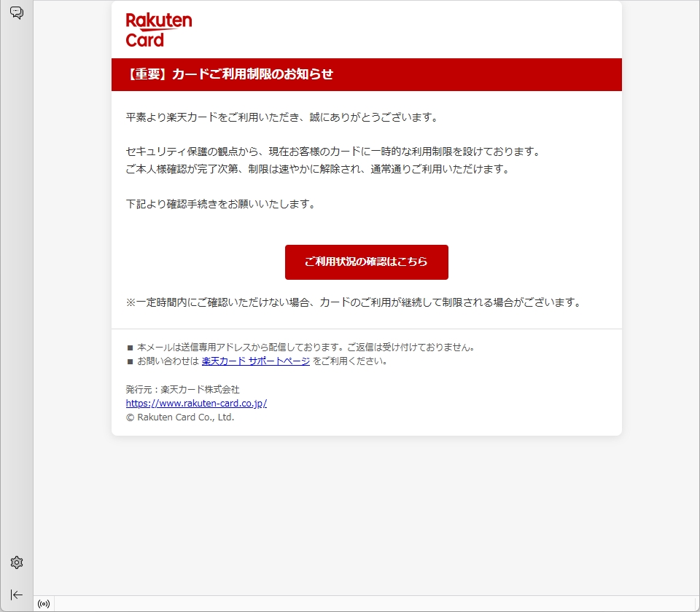The height and width of the screenshot is (612, 700).
Task: Open the 楽天カード サポートページ link
Action: point(256,361)
